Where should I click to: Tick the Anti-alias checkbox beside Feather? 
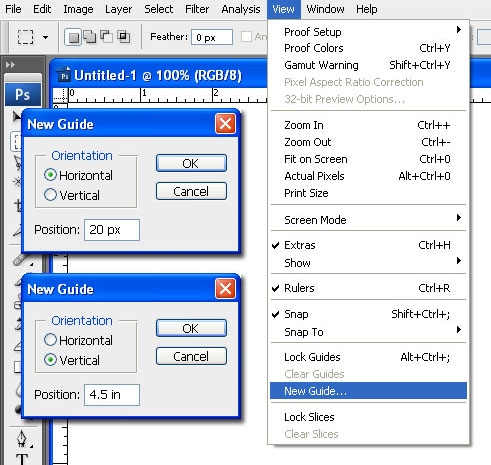point(246,37)
